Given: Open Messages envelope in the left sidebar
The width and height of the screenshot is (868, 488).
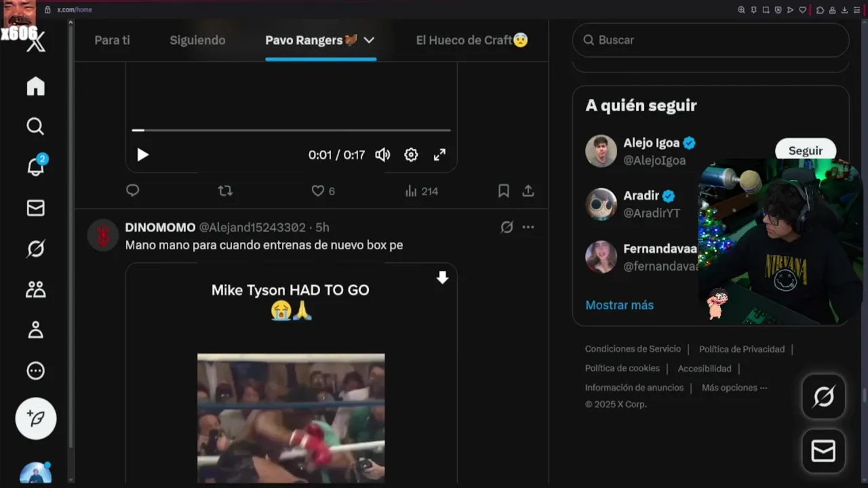Looking at the screenshot, I should (x=35, y=208).
